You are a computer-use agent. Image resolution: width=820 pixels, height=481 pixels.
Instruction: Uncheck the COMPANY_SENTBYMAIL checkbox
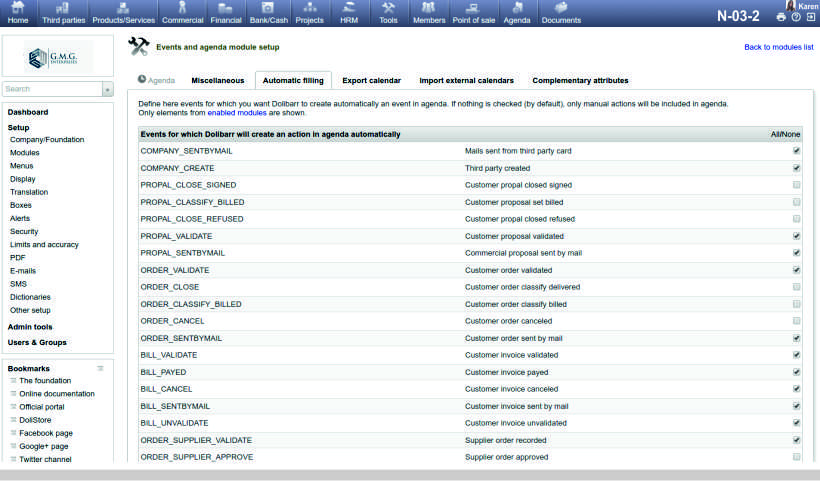796,151
